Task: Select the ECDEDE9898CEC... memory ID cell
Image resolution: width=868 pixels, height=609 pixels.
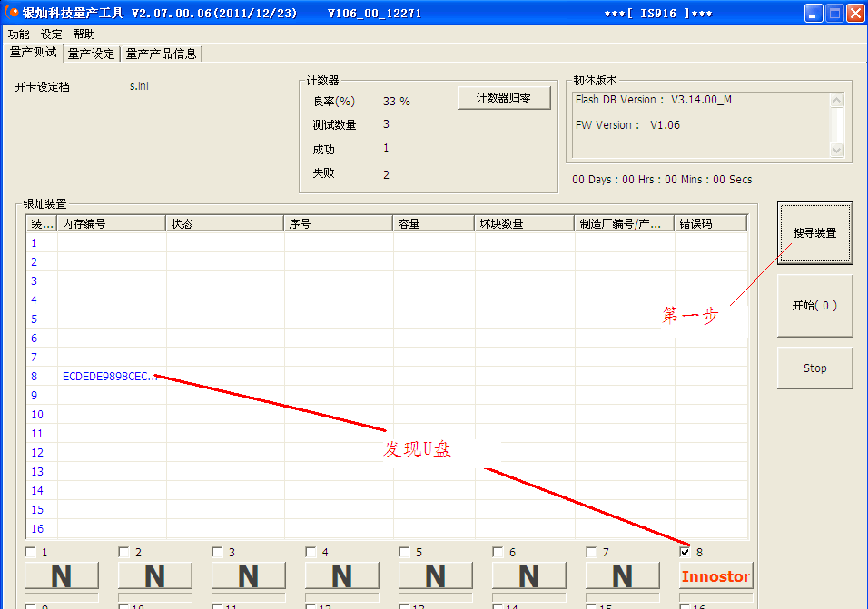Action: pos(110,376)
